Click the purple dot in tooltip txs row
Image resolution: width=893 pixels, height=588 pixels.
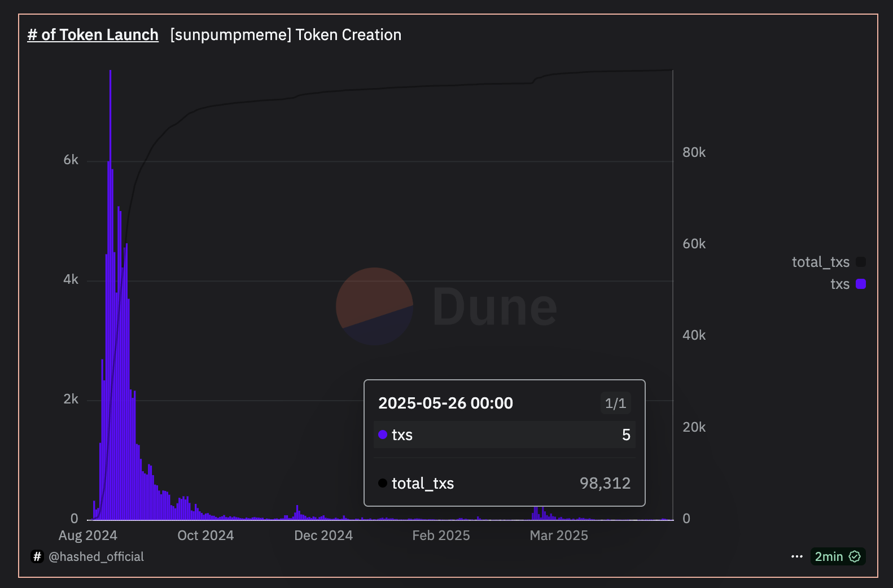[x=383, y=435]
